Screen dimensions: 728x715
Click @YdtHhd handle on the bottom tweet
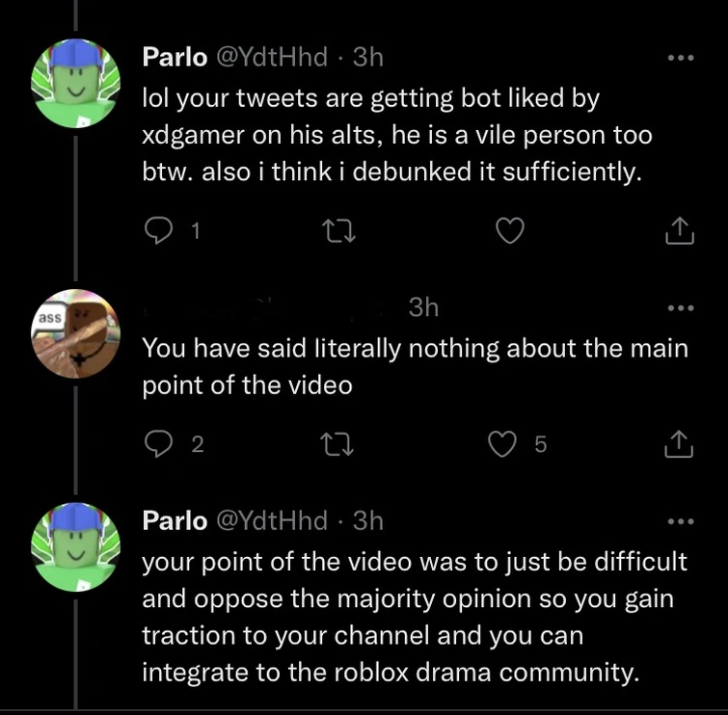(271, 521)
